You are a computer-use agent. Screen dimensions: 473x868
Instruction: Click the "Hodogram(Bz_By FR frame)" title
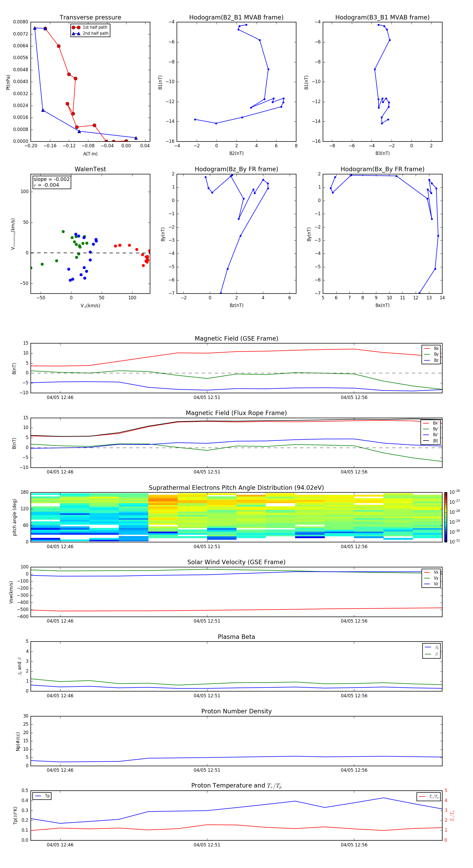(236, 169)
